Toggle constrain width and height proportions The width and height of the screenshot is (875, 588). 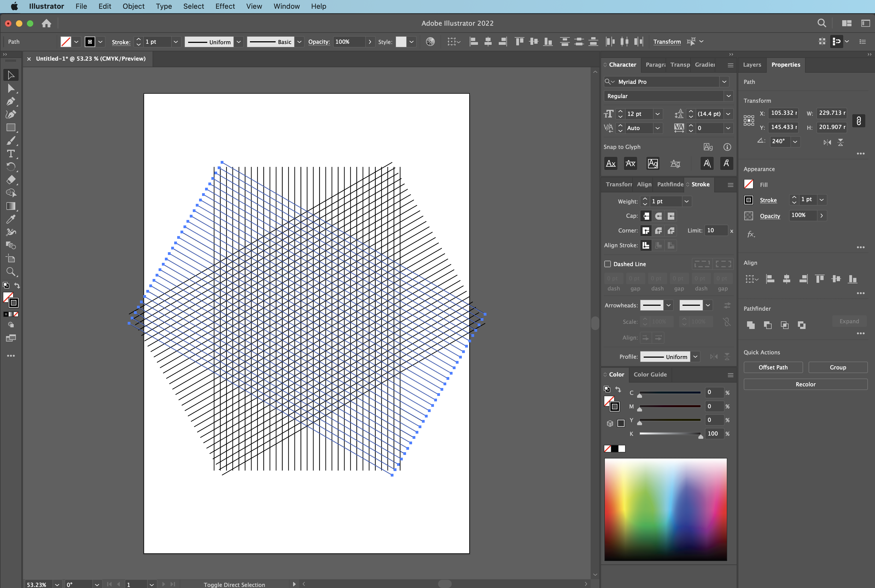click(x=859, y=121)
